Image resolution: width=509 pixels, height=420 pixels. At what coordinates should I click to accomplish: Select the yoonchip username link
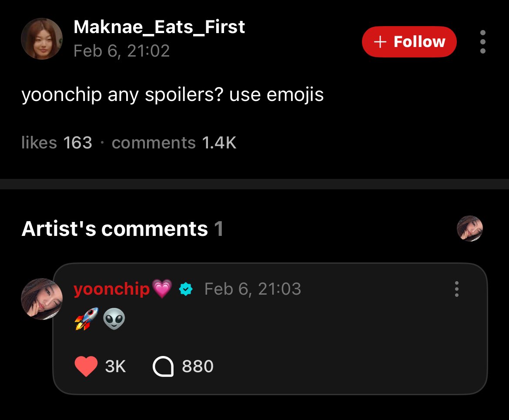[x=111, y=289]
